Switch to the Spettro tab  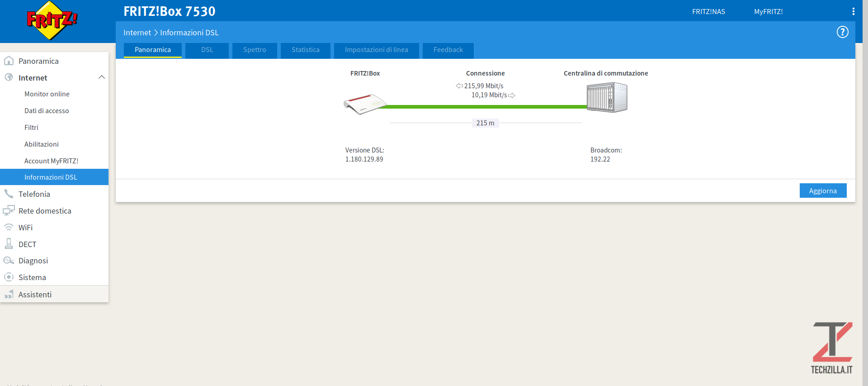pos(255,50)
